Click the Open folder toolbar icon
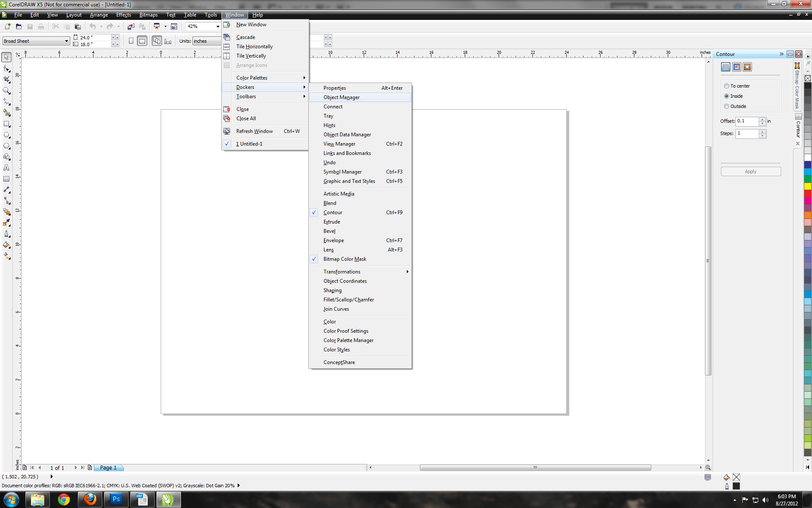The height and width of the screenshot is (508, 812). coord(19,26)
